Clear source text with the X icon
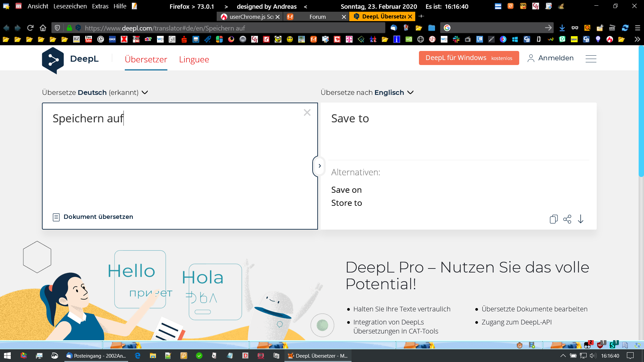This screenshot has height=362, width=644. pyautogui.click(x=307, y=113)
